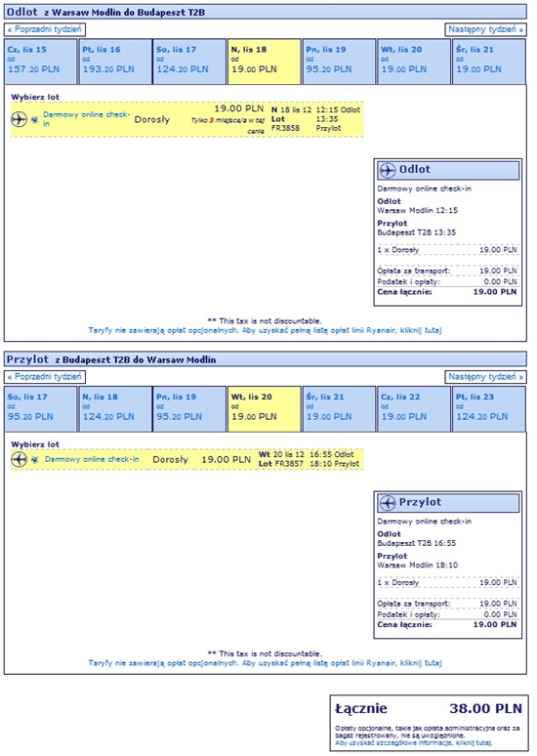Click Cena łącznie total in Odlot summary
537x756 pixels.
(x=447, y=292)
